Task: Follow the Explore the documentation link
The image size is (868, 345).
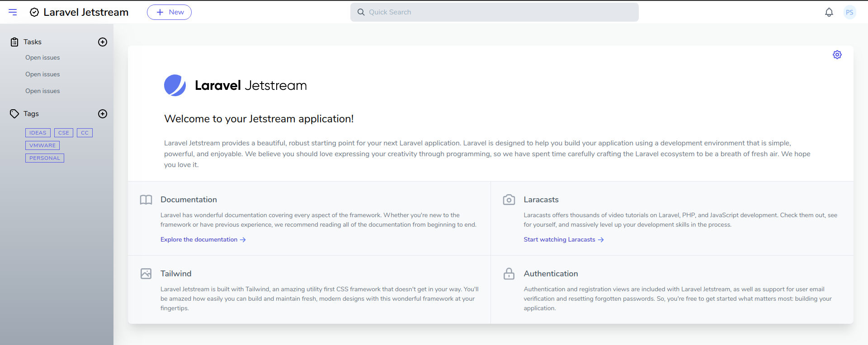Action: click(x=203, y=240)
